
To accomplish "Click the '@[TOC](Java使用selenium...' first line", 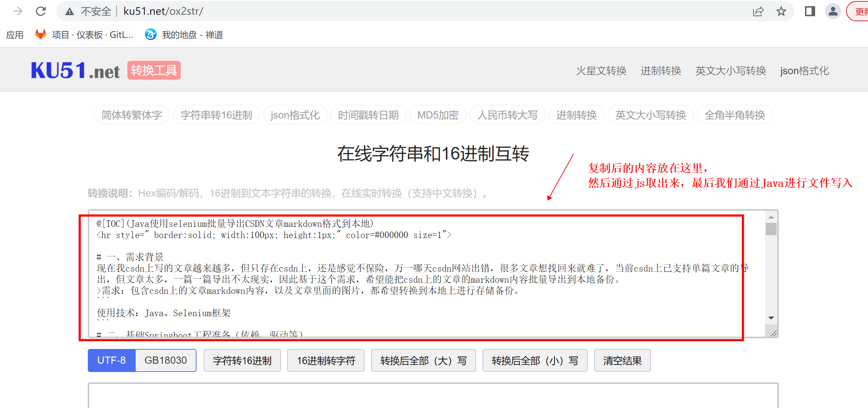I will tap(235, 224).
